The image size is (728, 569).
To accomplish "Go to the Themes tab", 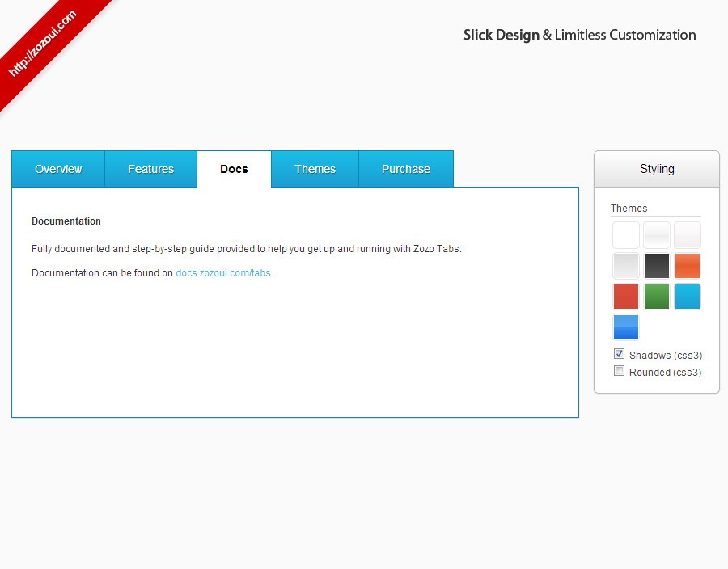I will point(315,169).
